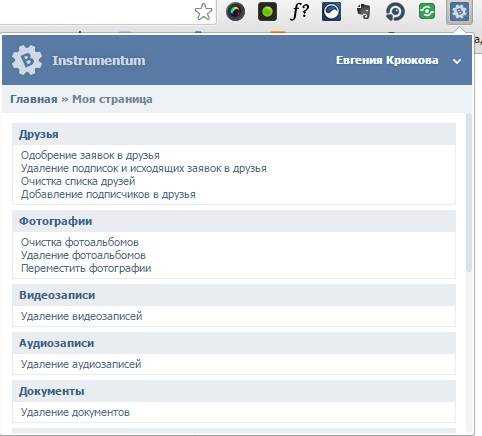This screenshot has width=482, height=436.
Task: Expand the Евгения Крюкова account dropdown
Action: click(457, 61)
